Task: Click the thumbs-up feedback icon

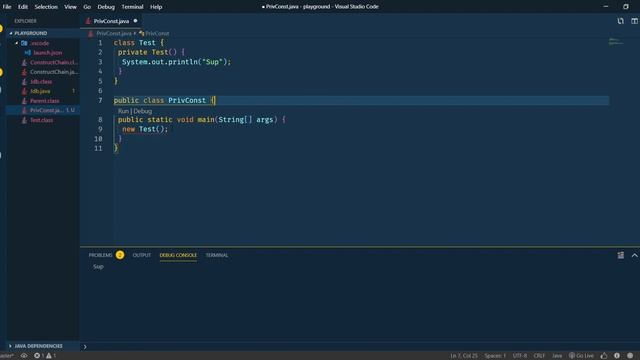Action: pos(604,356)
